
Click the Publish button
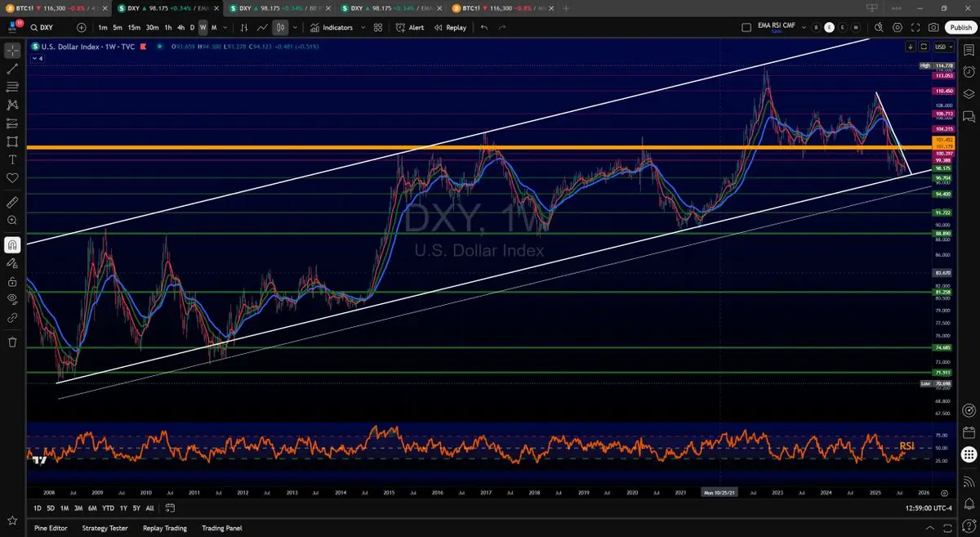pyautogui.click(x=960, y=27)
